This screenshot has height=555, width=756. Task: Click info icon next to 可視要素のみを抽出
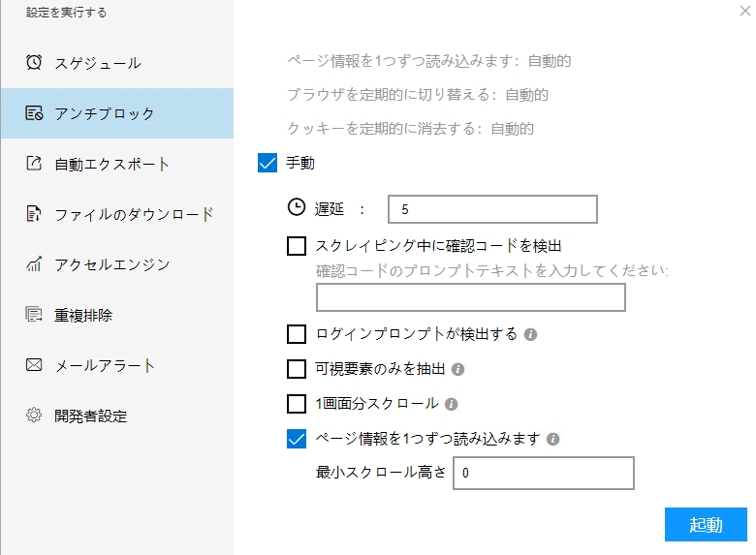pyautogui.click(x=458, y=369)
